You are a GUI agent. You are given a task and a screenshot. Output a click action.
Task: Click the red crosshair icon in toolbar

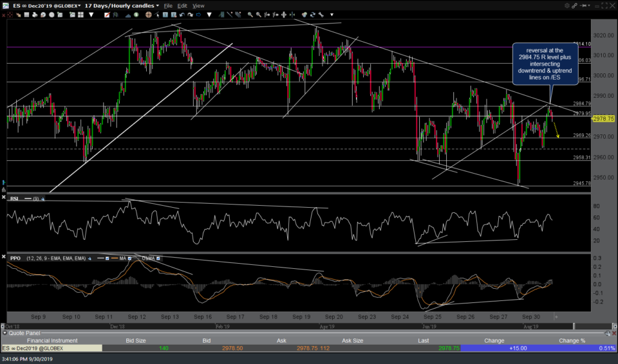tap(10, 15)
